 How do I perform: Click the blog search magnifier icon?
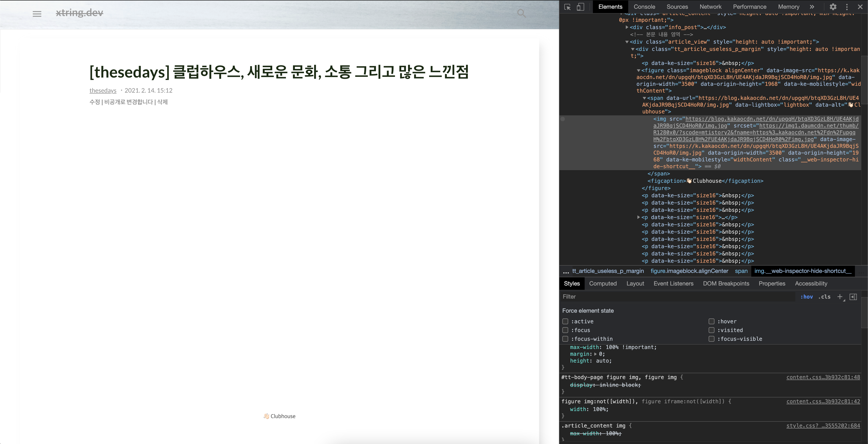point(521,13)
